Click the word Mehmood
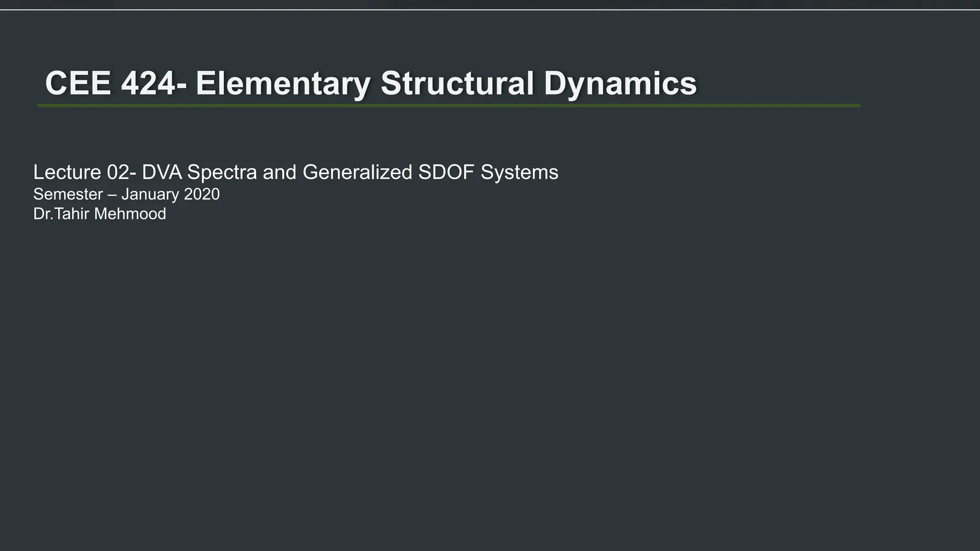 tap(130, 214)
